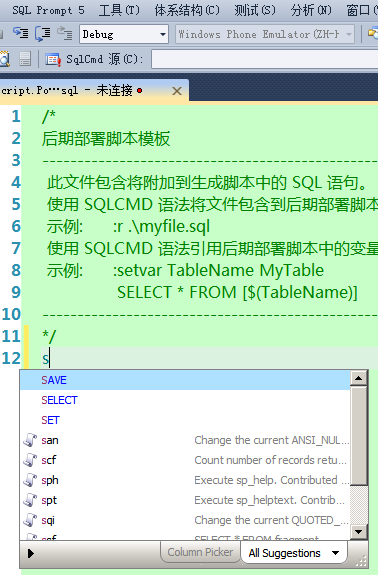
Task: Open the 分析(N) menu
Action: tap(311, 10)
